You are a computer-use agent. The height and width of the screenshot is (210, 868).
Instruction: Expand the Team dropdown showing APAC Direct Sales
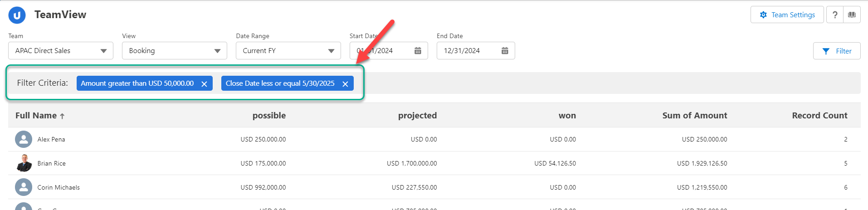(61, 51)
